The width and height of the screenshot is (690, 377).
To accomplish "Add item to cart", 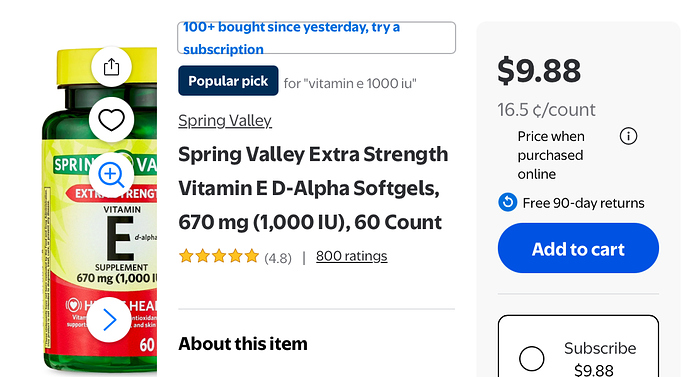I will click(x=578, y=248).
